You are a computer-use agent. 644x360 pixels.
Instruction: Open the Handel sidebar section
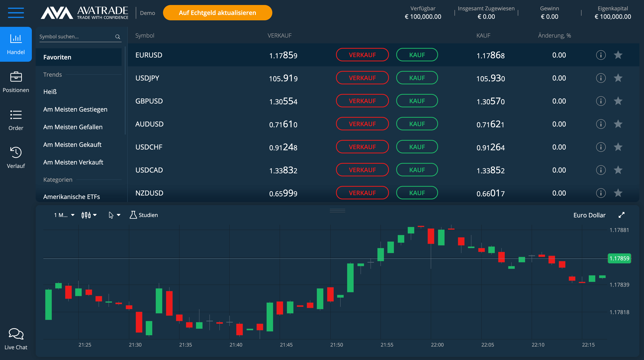[x=16, y=44]
